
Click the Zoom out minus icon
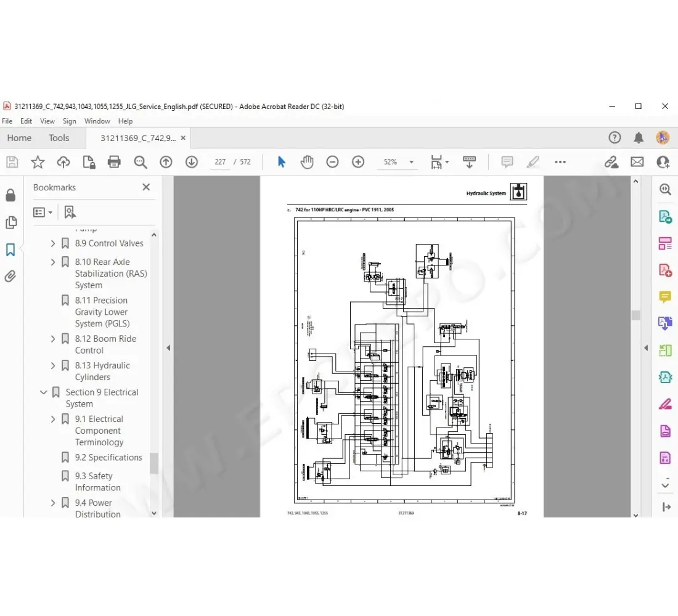tap(332, 162)
